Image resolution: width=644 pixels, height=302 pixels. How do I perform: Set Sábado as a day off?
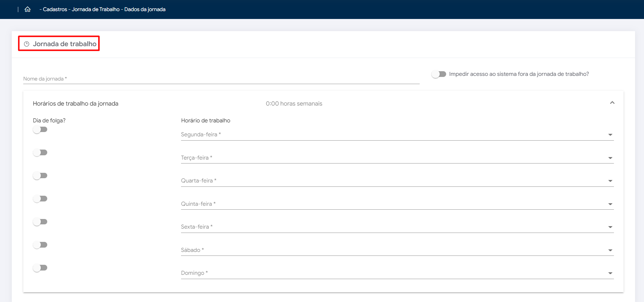(40, 245)
